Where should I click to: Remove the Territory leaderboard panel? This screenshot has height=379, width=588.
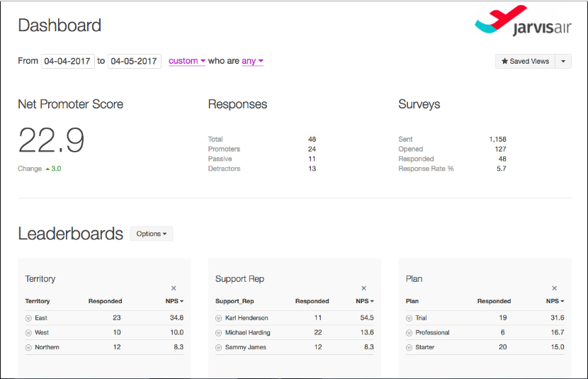tap(174, 288)
